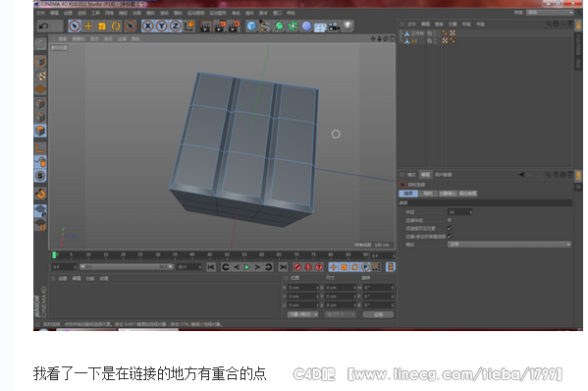The image size is (588, 391).
Task: Toggle position keyframe recording icon
Action: pyautogui.click(x=333, y=267)
